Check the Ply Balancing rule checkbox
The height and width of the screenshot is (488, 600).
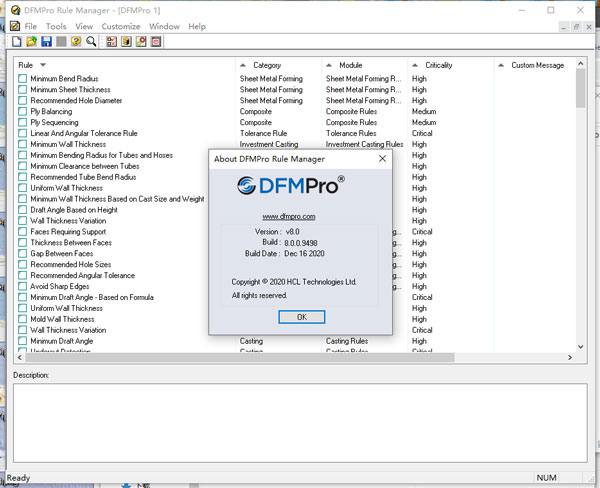pos(23,112)
